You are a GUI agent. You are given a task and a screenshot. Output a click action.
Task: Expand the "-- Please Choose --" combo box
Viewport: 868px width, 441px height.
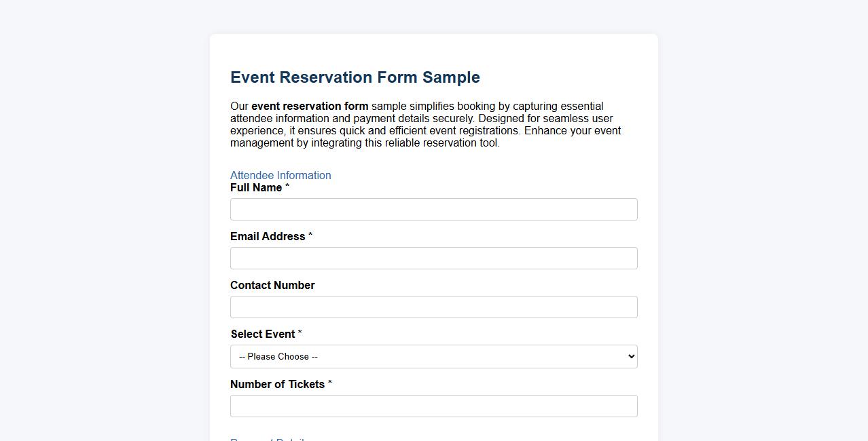pos(433,356)
